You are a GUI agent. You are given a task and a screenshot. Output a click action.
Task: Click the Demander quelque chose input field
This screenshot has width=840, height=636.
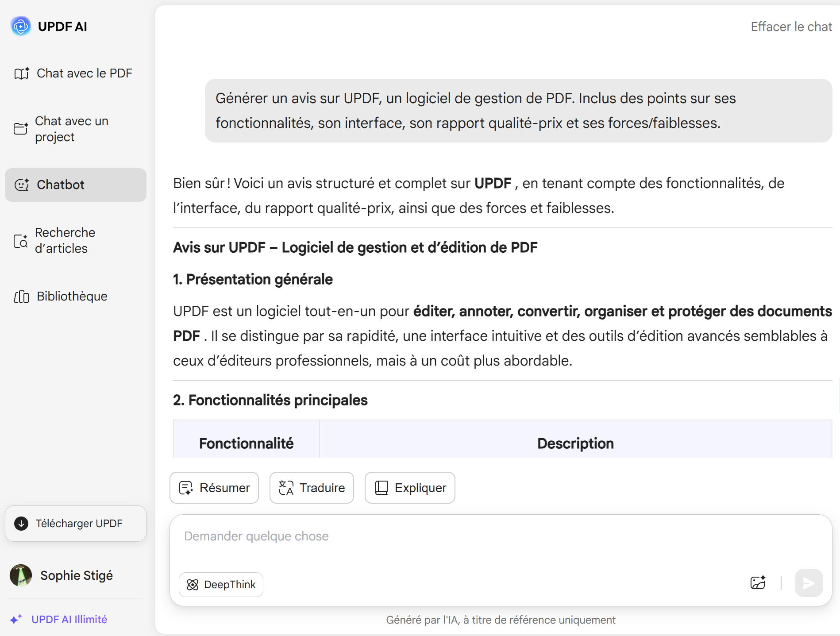501,536
